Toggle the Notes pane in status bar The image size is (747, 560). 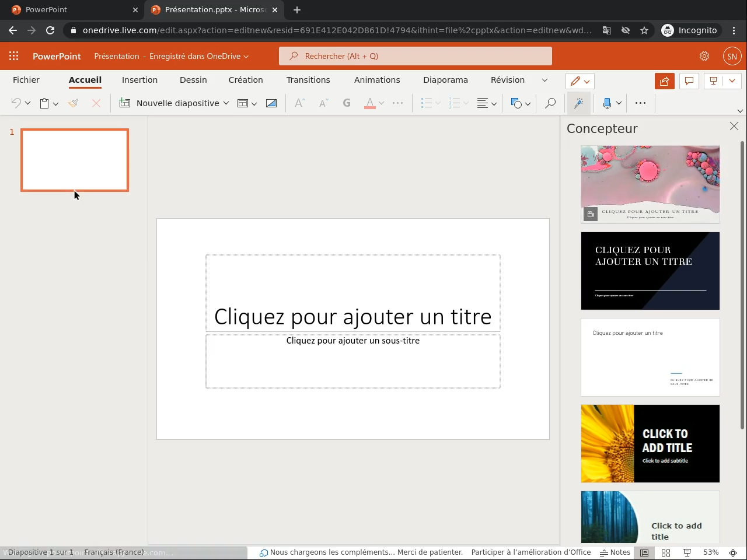pos(615,552)
